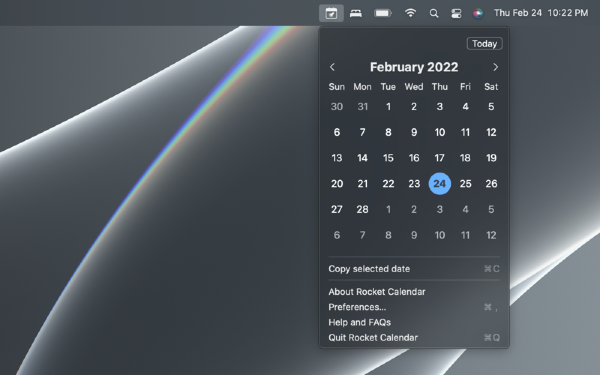
Task: Click the Sun weekday header
Action: pyautogui.click(x=337, y=87)
